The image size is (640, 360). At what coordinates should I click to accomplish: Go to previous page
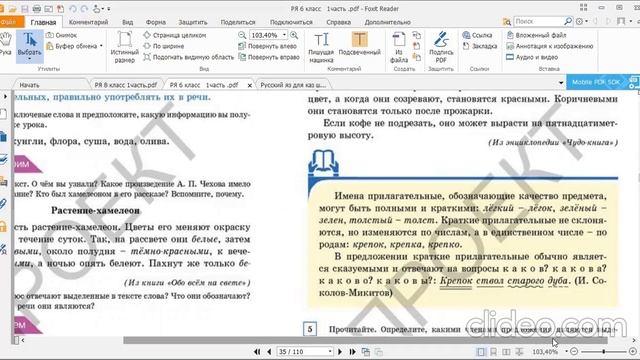point(269,351)
